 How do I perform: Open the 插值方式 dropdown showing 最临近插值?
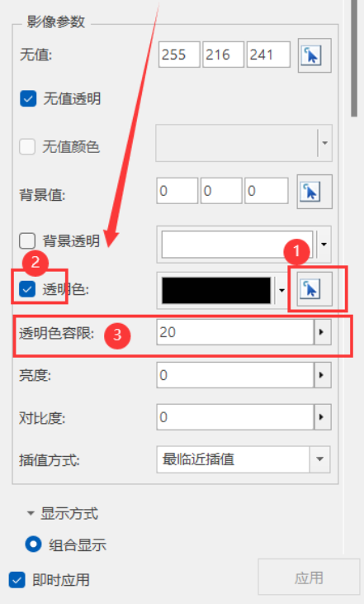(243, 459)
